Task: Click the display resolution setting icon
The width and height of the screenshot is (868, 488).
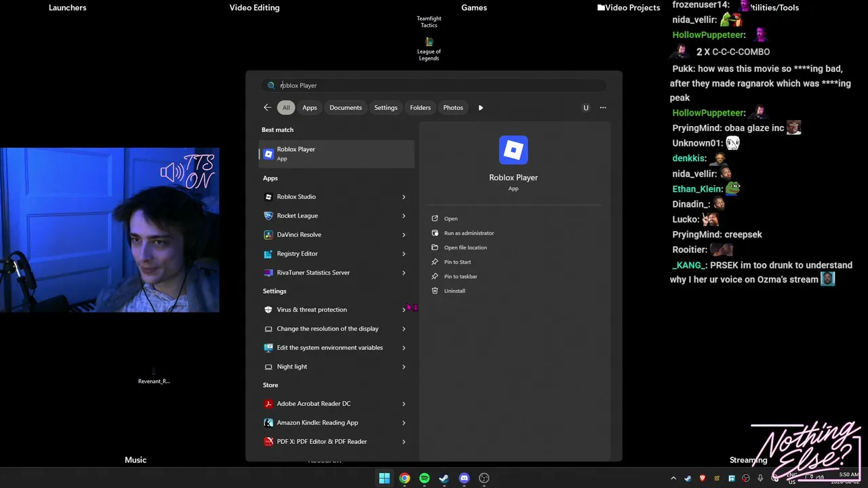Action: click(x=269, y=329)
